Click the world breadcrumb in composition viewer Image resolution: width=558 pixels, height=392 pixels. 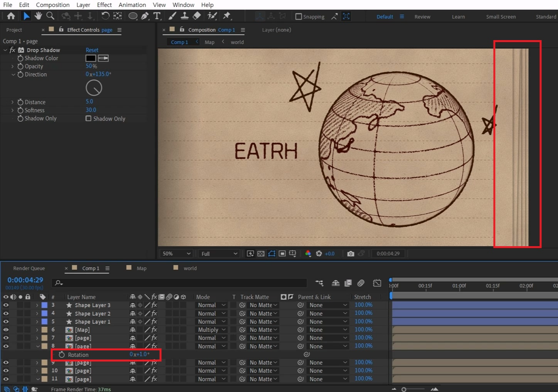[x=237, y=42]
